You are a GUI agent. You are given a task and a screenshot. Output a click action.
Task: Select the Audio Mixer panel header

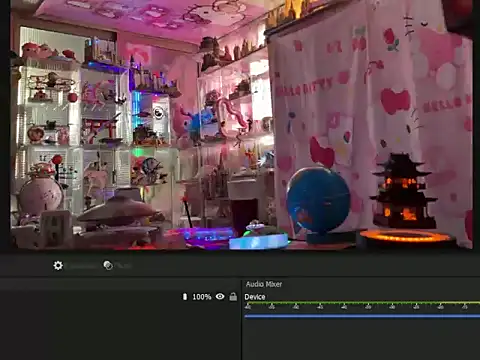click(x=264, y=284)
